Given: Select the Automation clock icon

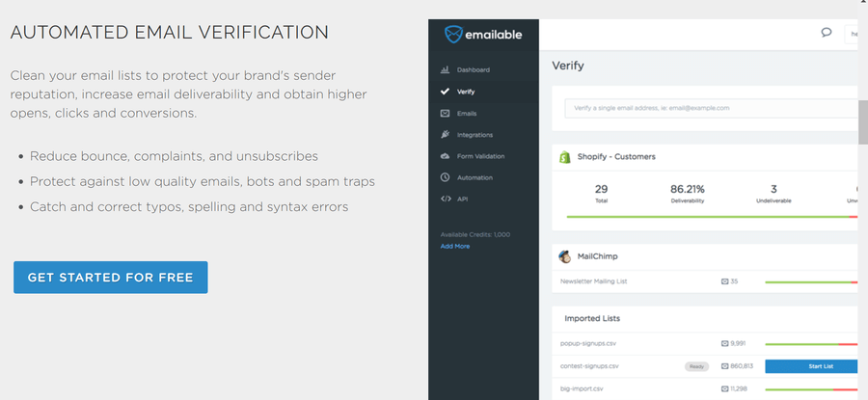Looking at the screenshot, I should (445, 177).
